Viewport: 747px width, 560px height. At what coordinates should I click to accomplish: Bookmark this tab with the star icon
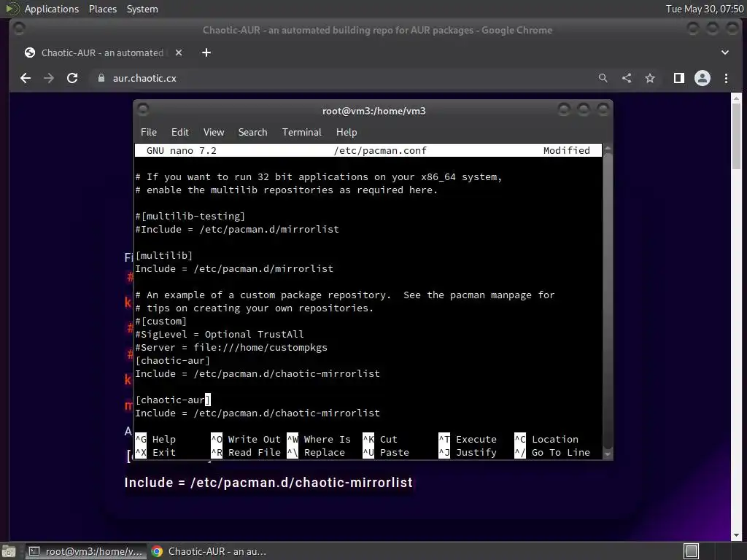[650, 78]
